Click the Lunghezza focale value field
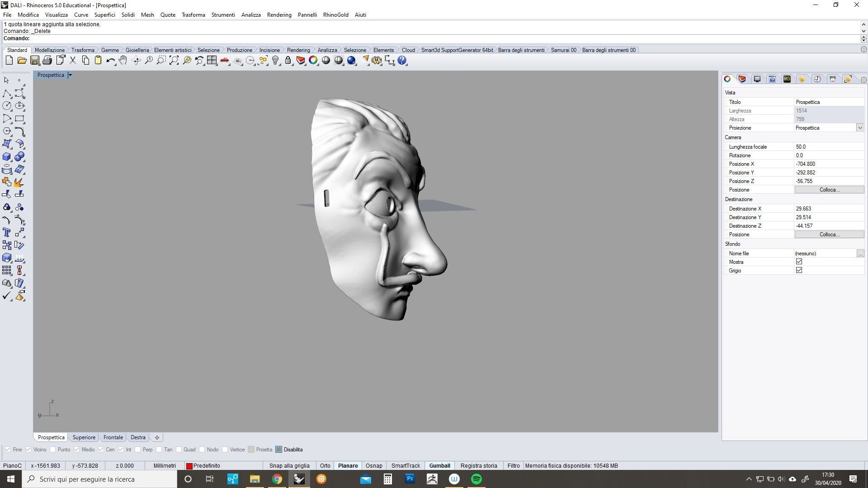Screen dimensions: 868x488 (829, 147)
